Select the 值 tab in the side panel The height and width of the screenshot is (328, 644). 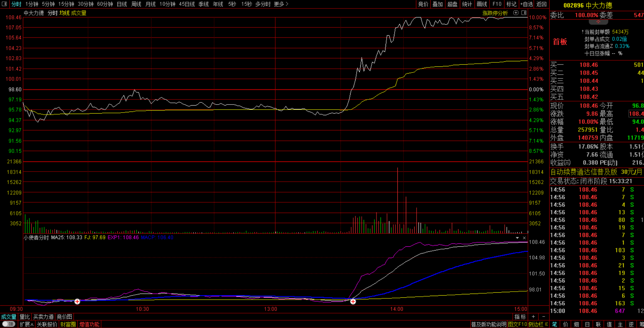pyautogui.click(x=609, y=324)
